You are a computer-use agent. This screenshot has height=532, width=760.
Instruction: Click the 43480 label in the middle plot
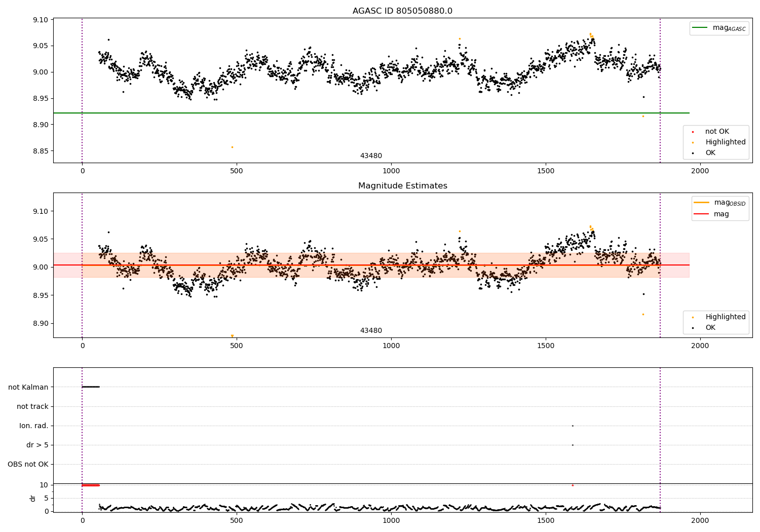tap(371, 331)
